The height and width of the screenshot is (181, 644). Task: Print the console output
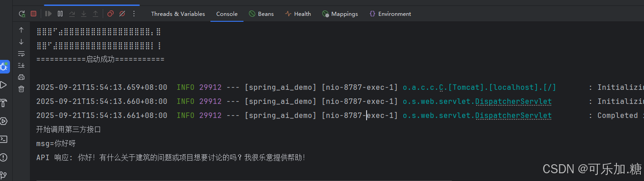pos(21,77)
